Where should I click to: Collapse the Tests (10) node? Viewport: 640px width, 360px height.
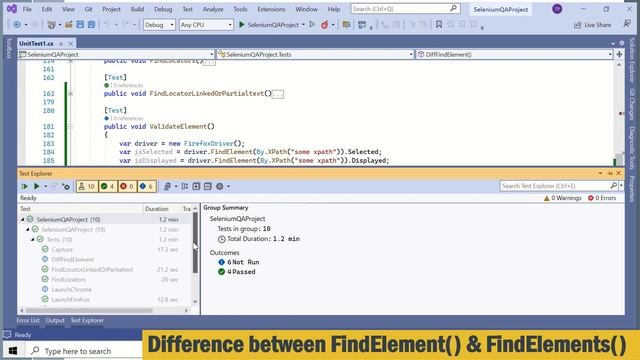coord(32,240)
